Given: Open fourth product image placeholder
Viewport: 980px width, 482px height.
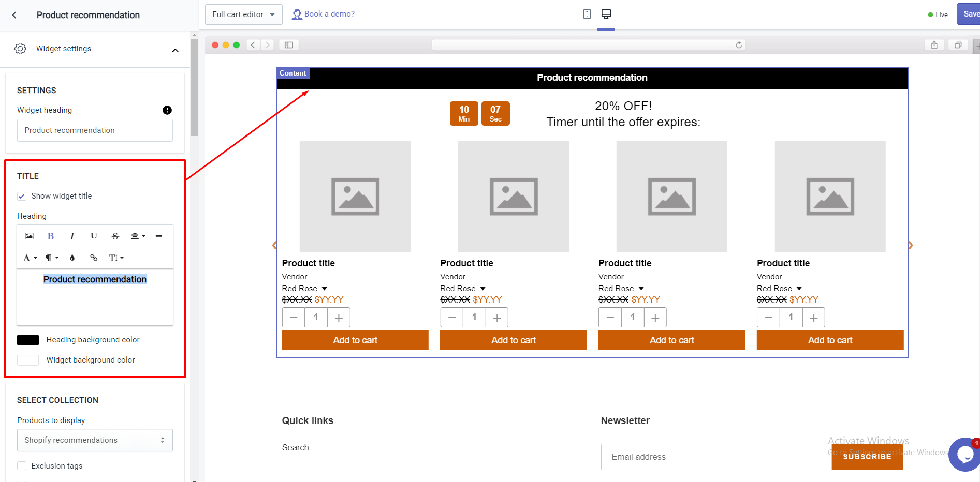Looking at the screenshot, I should point(830,197).
